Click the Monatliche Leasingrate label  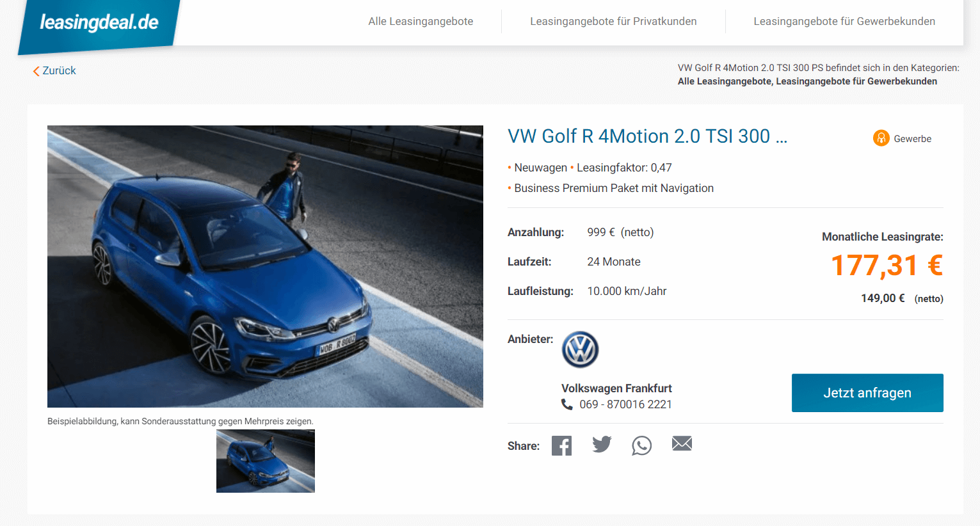pos(883,237)
